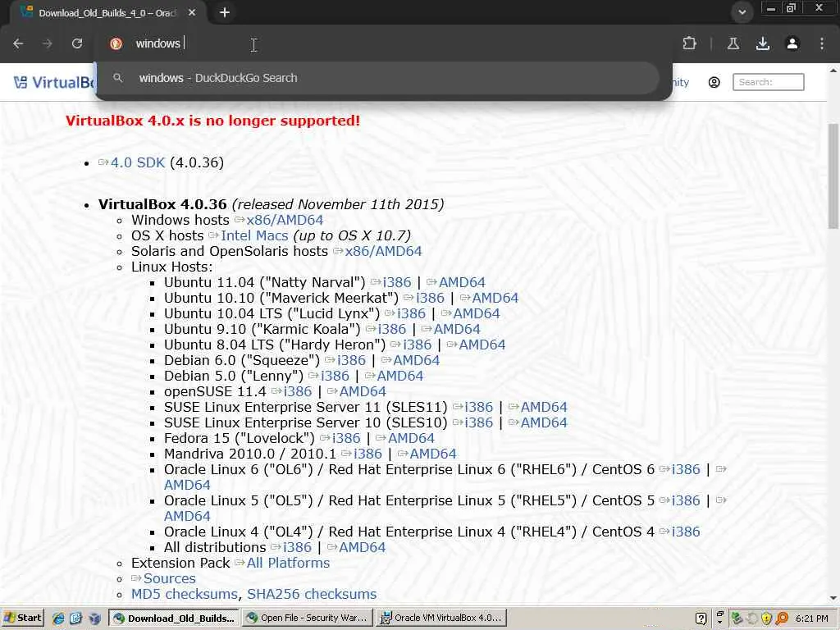Download Ubuntu 10.10 Maverick Meerkat AMD64
This screenshot has height=630, width=840.
coord(495,298)
